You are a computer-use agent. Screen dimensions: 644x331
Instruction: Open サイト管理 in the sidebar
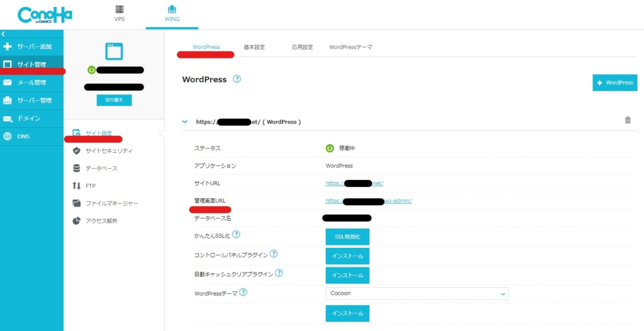click(x=31, y=65)
